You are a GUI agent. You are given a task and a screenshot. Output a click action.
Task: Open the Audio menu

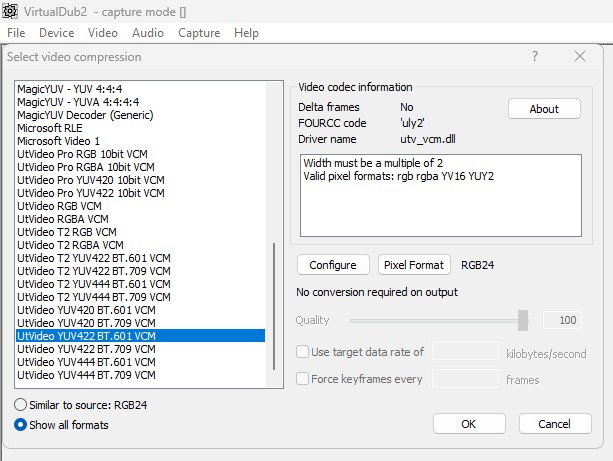[x=148, y=33]
